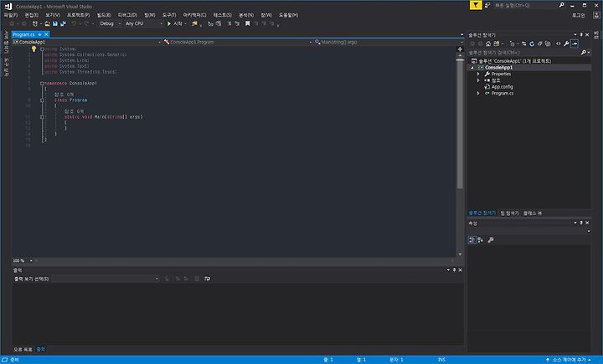Viewport: 603px width, 364px height.
Task: Open the Any CPU platform dropdown
Action: (x=144, y=23)
